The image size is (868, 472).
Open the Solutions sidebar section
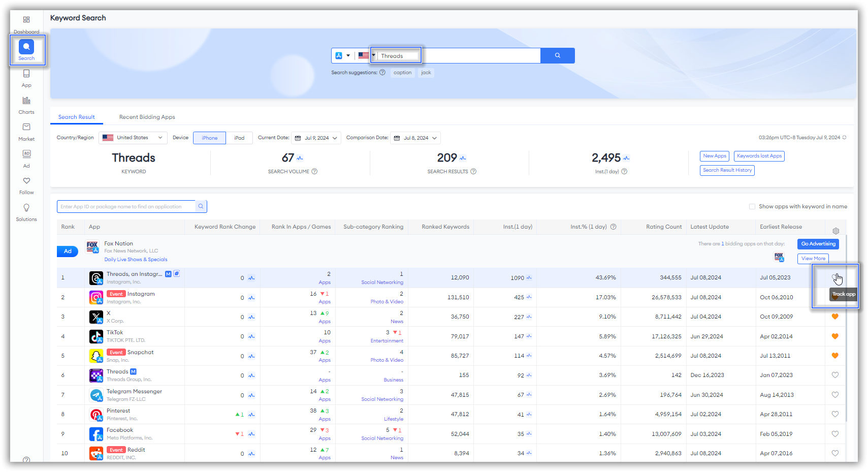click(26, 212)
